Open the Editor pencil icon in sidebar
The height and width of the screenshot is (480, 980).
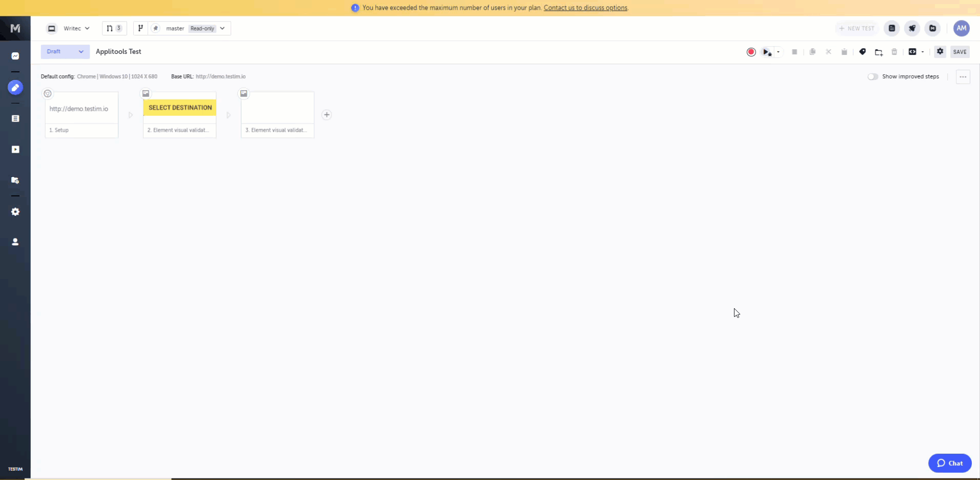pyautogui.click(x=15, y=88)
